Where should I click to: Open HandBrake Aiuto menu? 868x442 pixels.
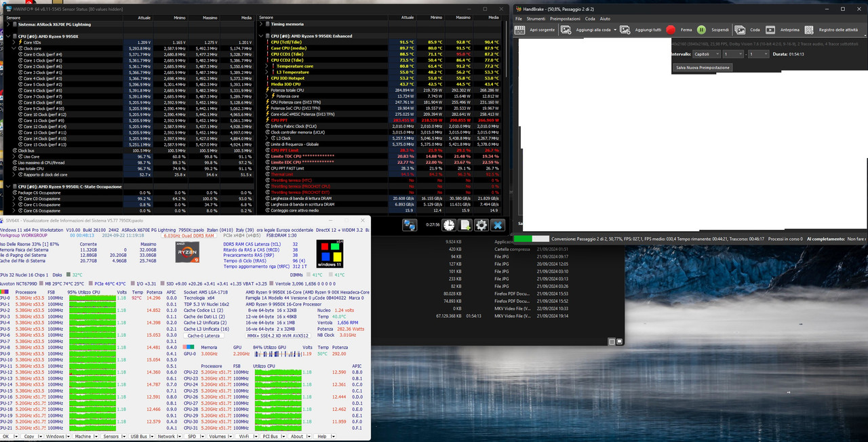click(605, 19)
